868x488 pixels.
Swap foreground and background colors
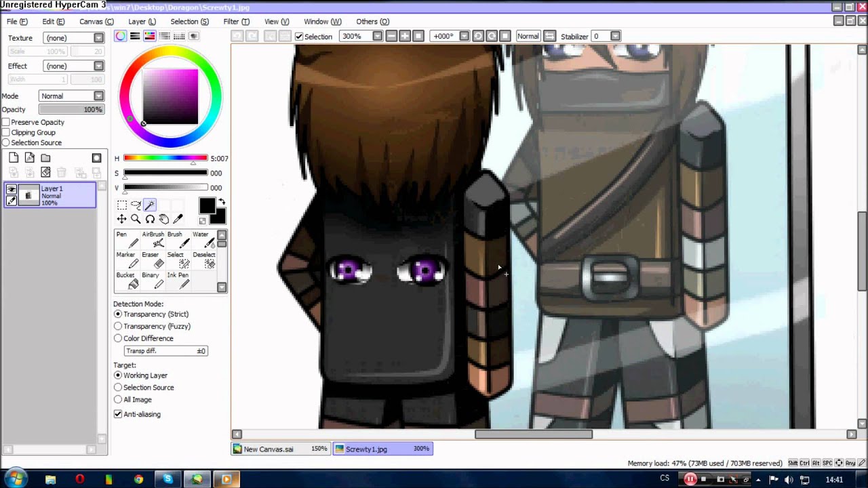tap(222, 202)
